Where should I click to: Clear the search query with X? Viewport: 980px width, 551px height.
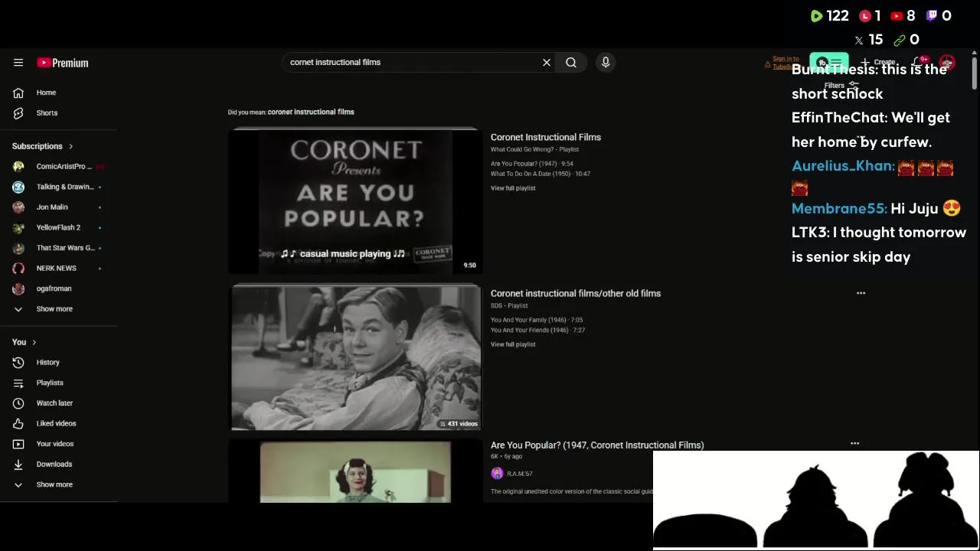tap(547, 63)
